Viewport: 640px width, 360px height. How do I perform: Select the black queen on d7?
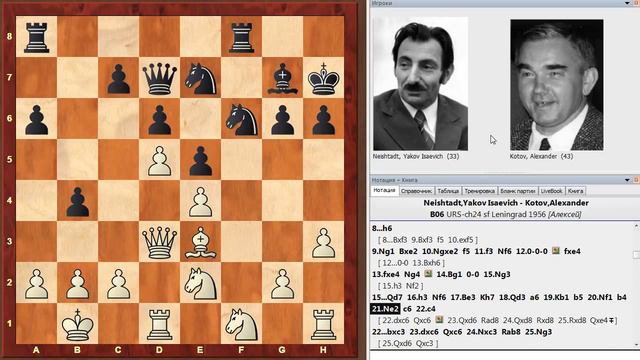[x=159, y=78]
